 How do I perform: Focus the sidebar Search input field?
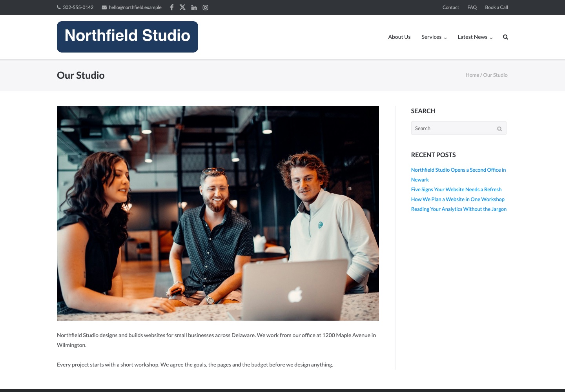[459, 128]
